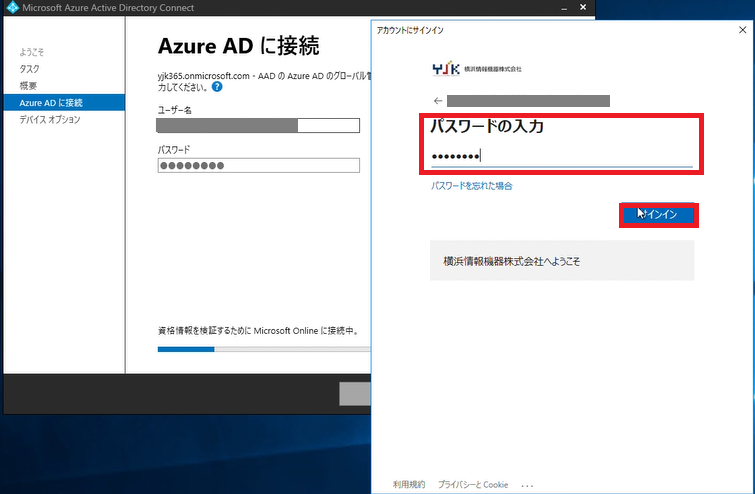Click the サインイン button

tap(659, 215)
